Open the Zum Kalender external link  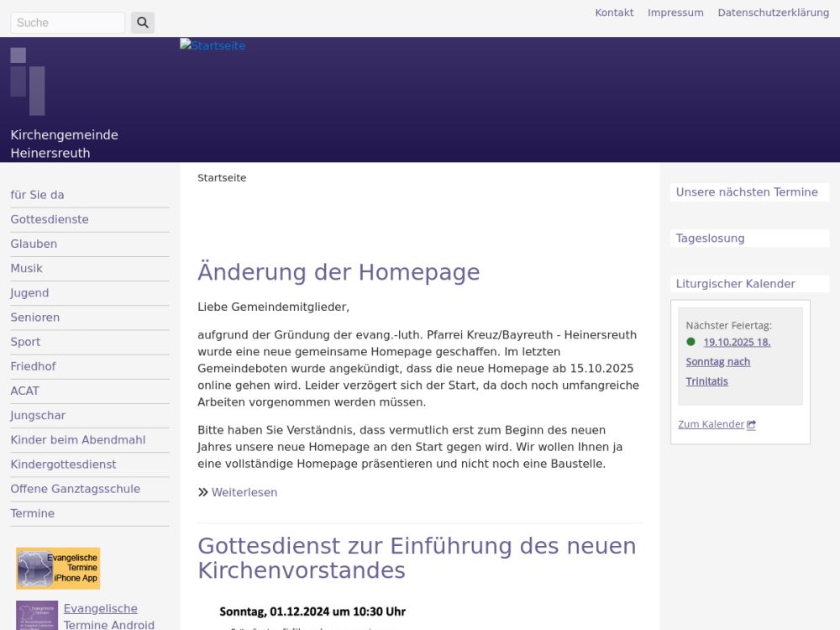tap(717, 424)
